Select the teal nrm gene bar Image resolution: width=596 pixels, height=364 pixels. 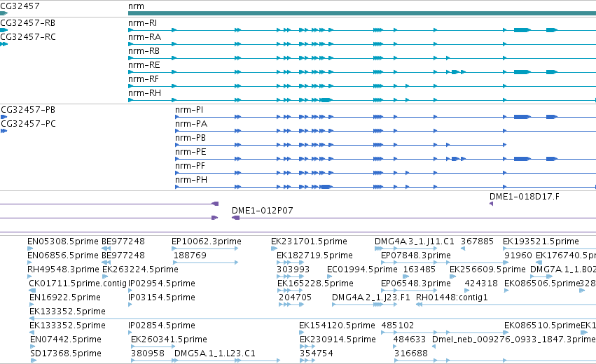click(362, 13)
